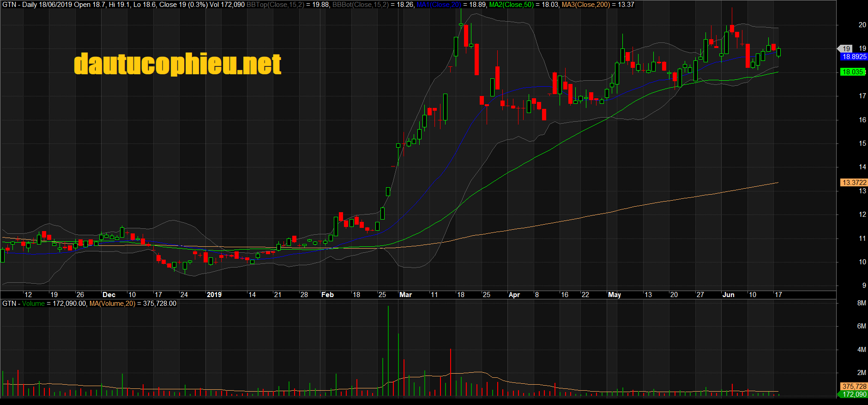Select the MA1(Close,20) = 18.89 label
Screen dimensions: 868x405
[x=452, y=5]
